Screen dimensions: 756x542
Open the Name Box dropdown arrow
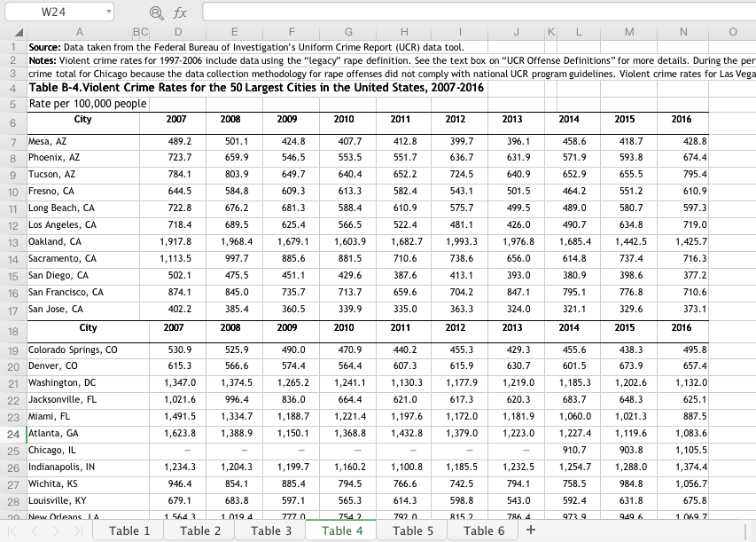108,12
